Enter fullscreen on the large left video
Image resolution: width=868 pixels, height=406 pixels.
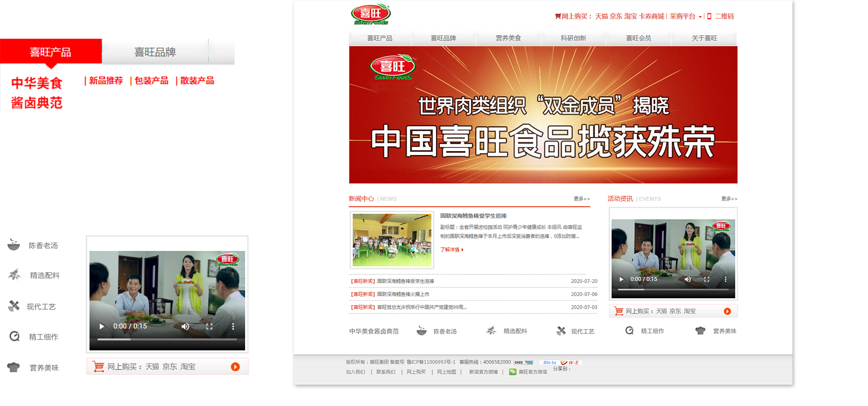[209, 326]
